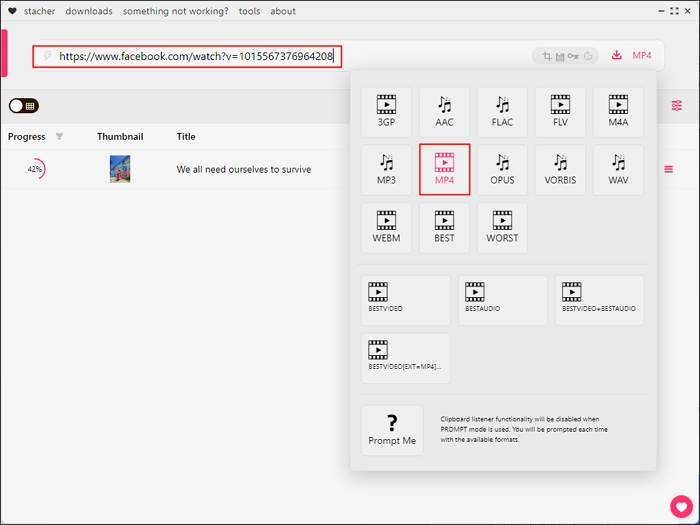Click the video thumbnail image
Screen dimensions: 700x525
pos(120,170)
